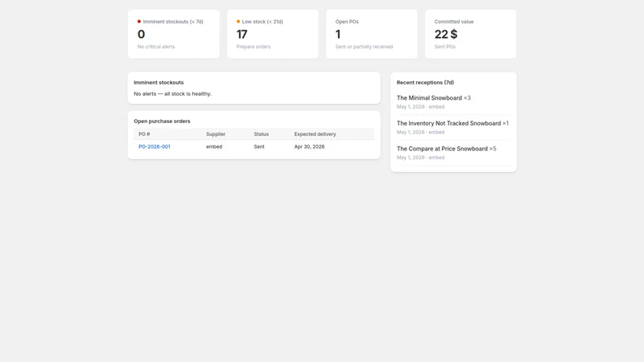
Task: Select the Low stock (< 21d) card label
Action: coord(262,22)
